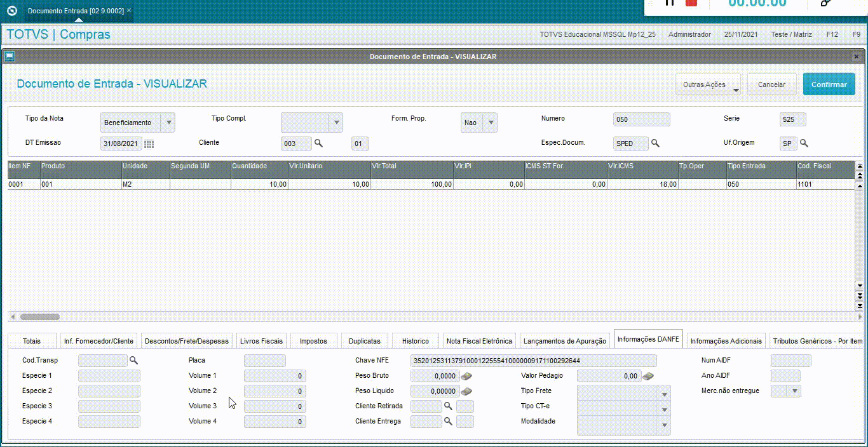Click the Num AIDF input field
868x447 pixels.
click(x=790, y=361)
